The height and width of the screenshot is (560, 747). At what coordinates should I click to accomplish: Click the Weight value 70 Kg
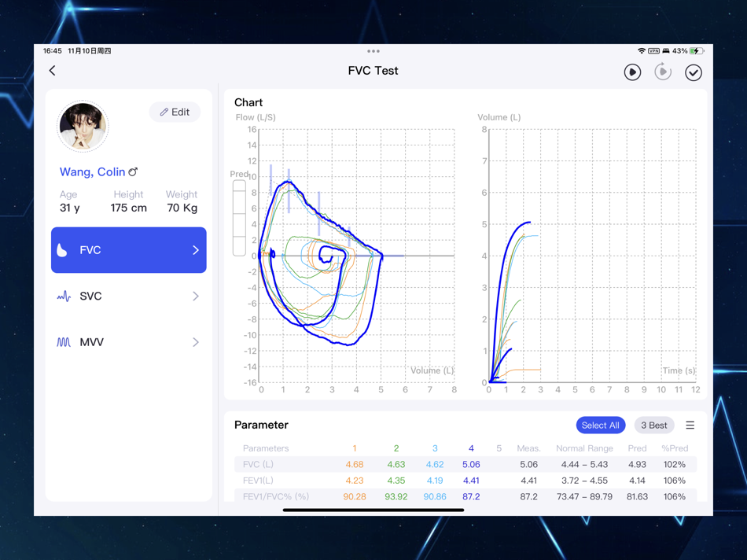point(182,208)
